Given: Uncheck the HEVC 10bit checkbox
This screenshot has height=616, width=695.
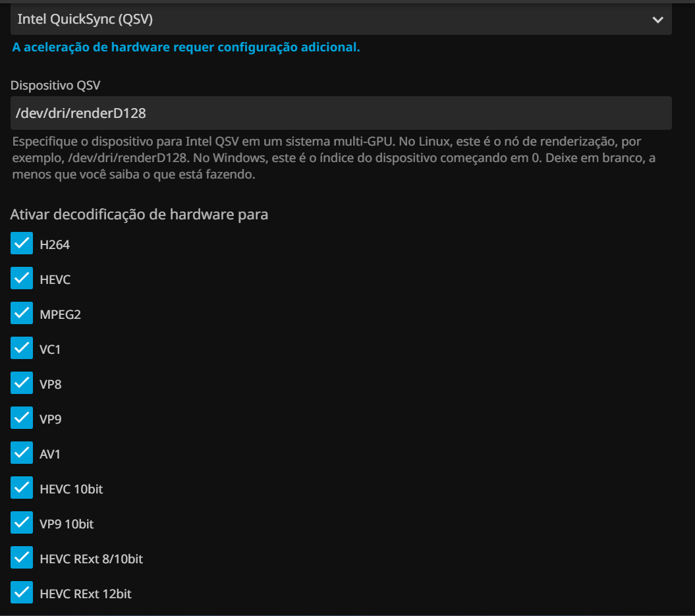Looking at the screenshot, I should point(22,488).
